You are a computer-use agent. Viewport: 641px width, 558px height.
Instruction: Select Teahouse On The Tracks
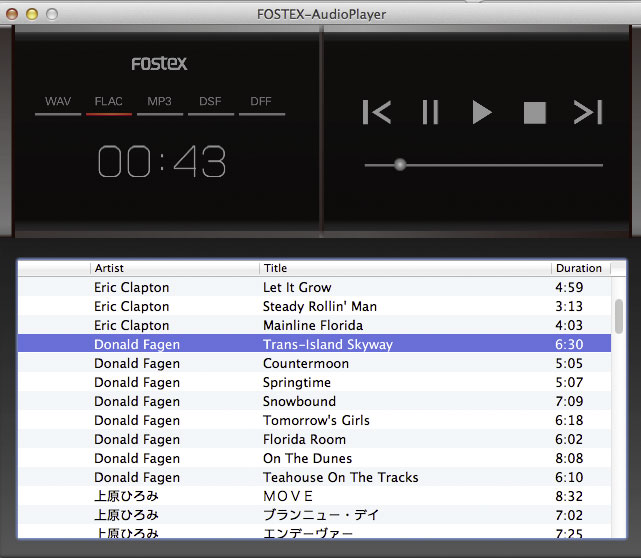314,477
